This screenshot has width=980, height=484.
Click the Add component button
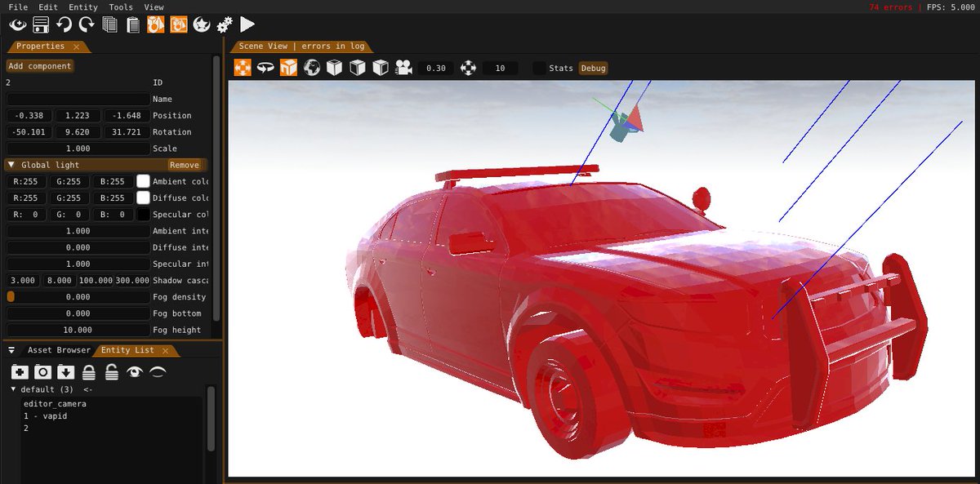coord(40,66)
